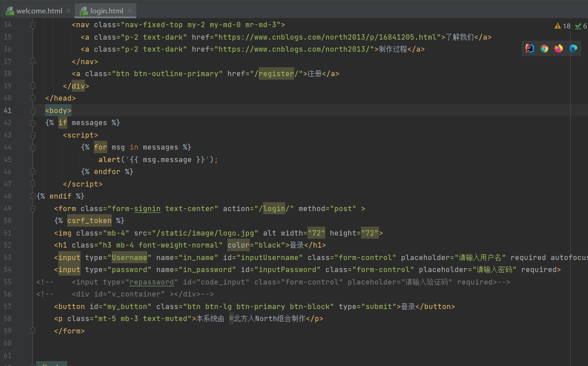Screen dimensions: 588x366
Task: Collapse the nav block at line 34
Action: click(32, 26)
